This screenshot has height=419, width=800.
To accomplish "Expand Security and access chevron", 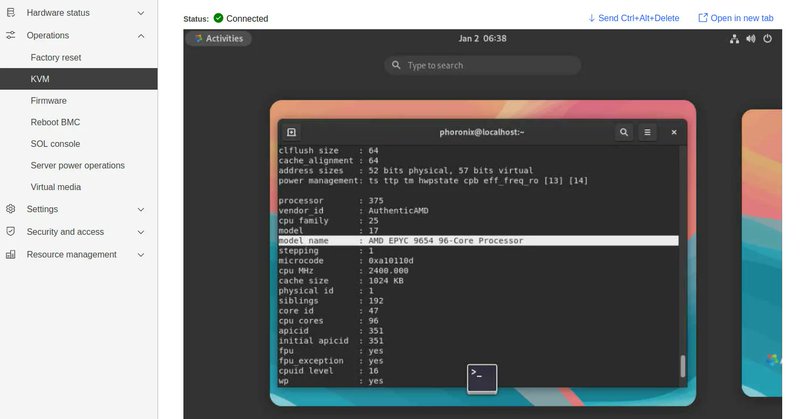I will pos(141,232).
